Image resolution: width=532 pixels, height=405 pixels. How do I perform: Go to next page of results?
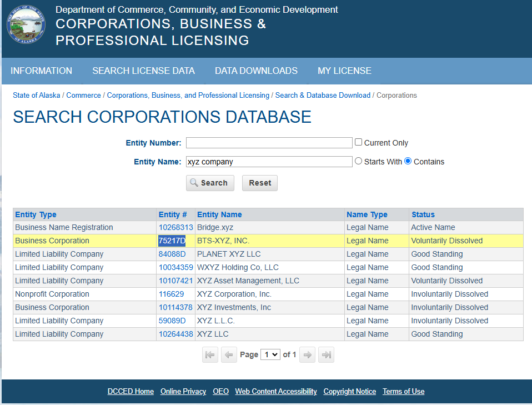pos(308,354)
